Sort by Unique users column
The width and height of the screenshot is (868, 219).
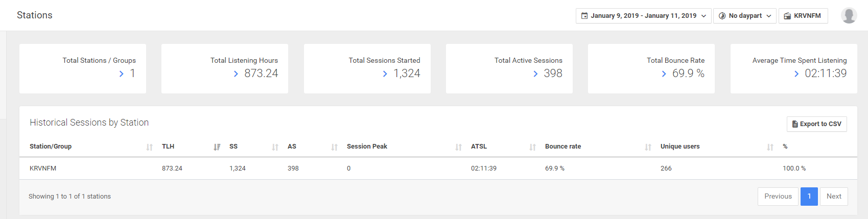pyautogui.click(x=770, y=147)
